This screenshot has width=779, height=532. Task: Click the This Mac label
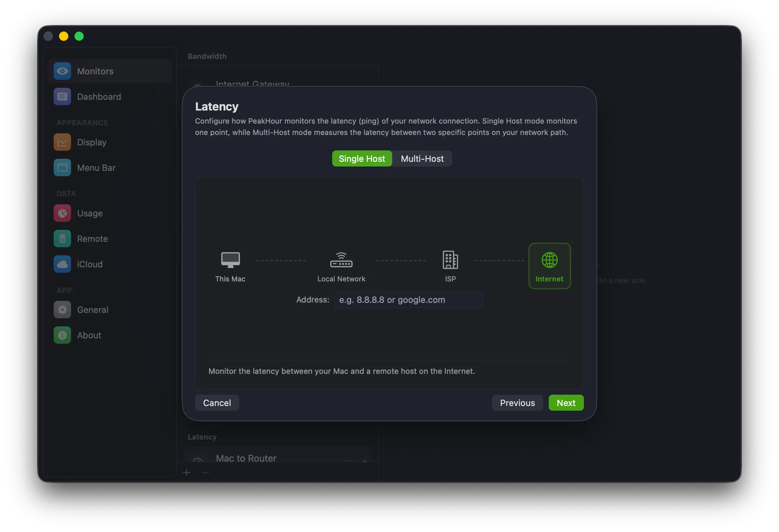[230, 279]
